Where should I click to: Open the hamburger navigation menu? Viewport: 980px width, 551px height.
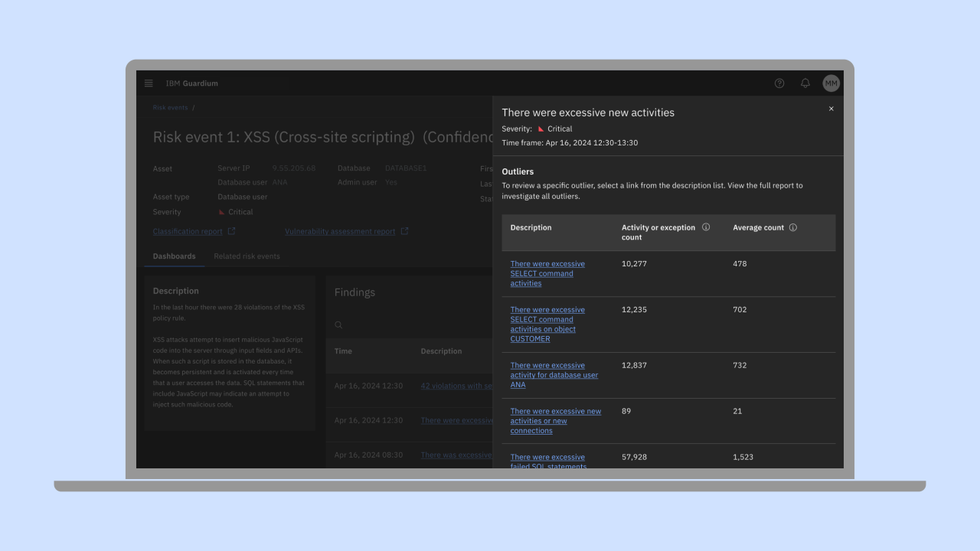149,83
